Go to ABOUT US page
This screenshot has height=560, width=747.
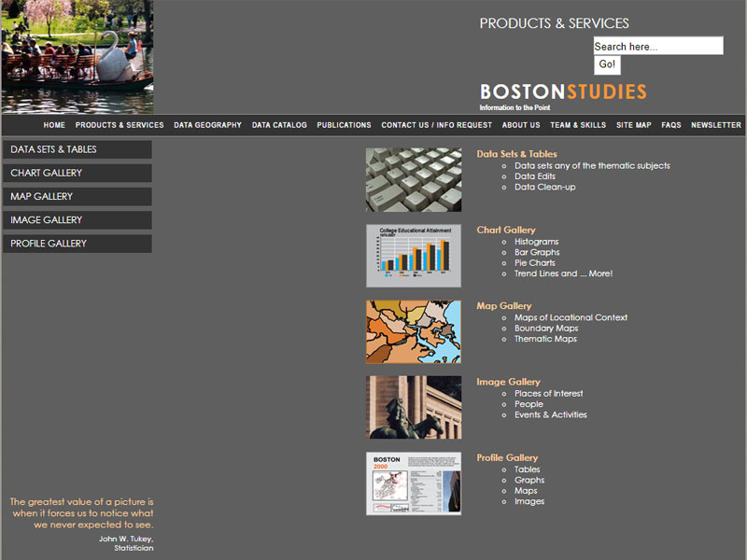point(521,125)
